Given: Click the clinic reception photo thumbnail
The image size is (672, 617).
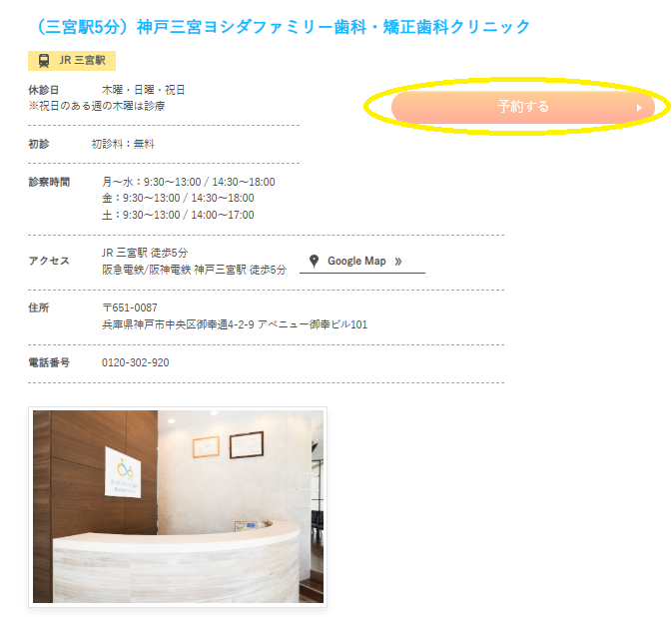Looking at the screenshot, I should coord(178,506).
